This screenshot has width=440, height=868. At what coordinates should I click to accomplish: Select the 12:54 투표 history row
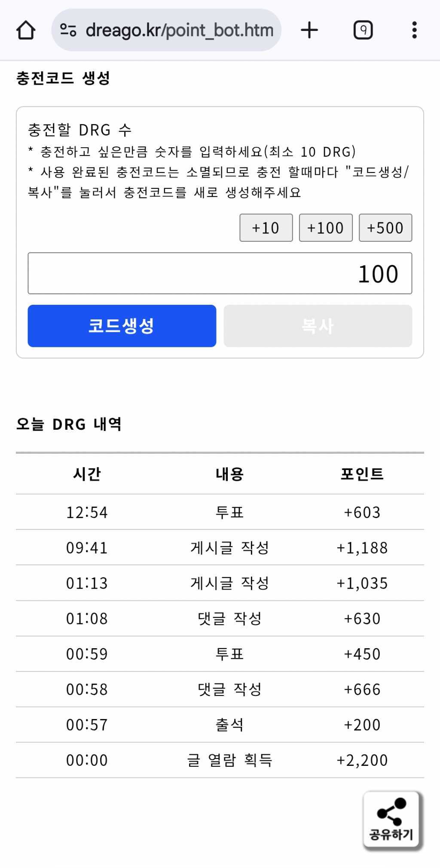(220, 512)
